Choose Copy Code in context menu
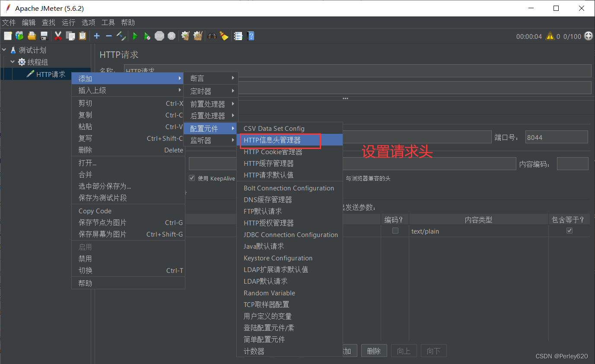Viewport: 595px width, 364px height. point(128,211)
